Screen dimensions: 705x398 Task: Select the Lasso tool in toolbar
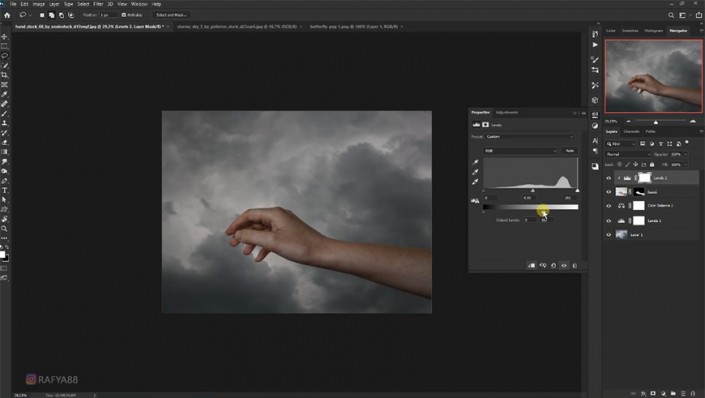click(x=4, y=56)
